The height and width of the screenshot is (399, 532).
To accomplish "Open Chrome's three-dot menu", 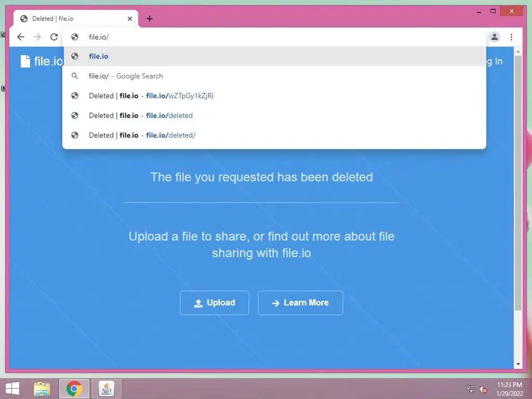I will point(511,37).
